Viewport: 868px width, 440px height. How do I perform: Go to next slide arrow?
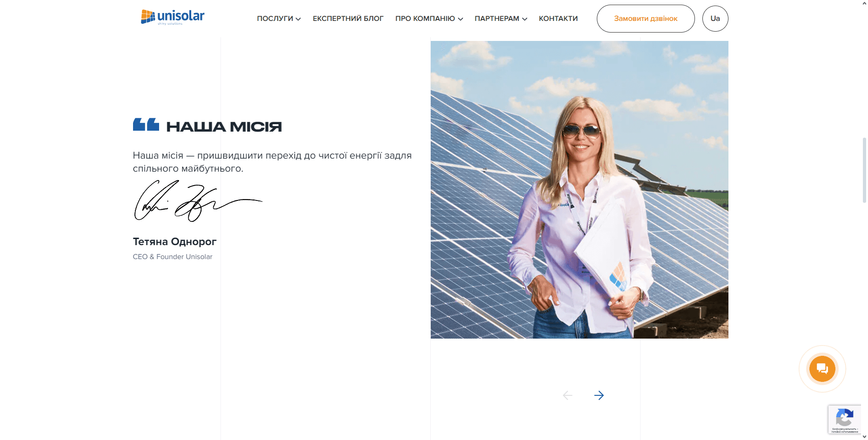(599, 395)
